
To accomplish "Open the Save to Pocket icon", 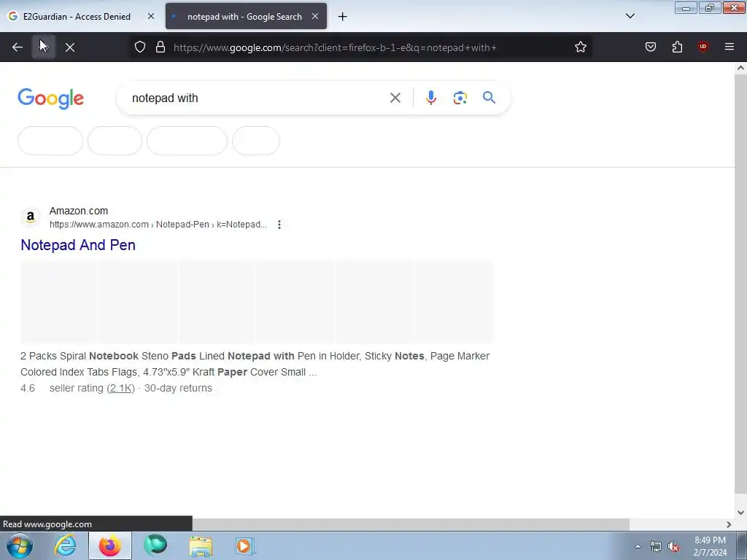I will pos(651,47).
